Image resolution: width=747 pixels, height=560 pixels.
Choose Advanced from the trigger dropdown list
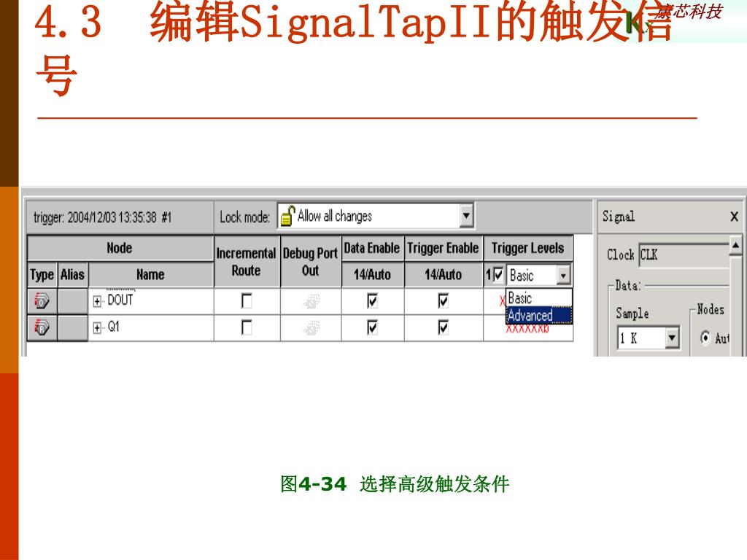pos(539,315)
